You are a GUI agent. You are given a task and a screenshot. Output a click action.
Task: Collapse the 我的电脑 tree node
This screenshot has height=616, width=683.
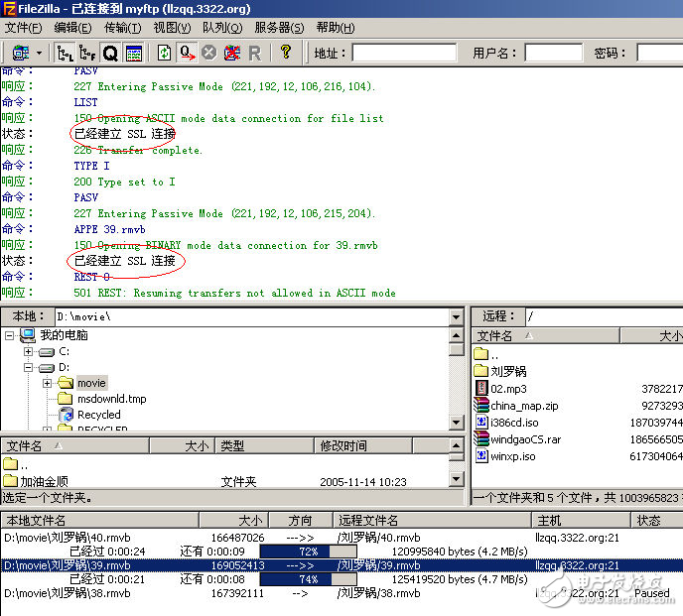tap(9, 335)
